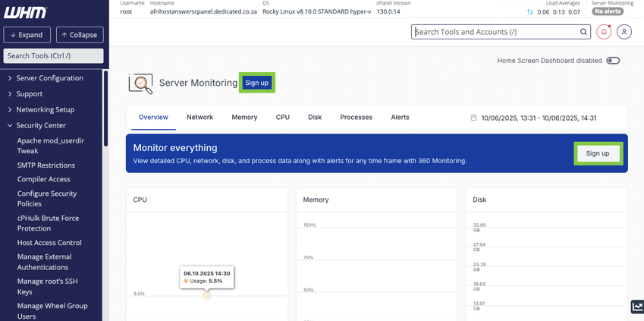
Task: Click the load averages arrows icon
Action: pos(529,12)
